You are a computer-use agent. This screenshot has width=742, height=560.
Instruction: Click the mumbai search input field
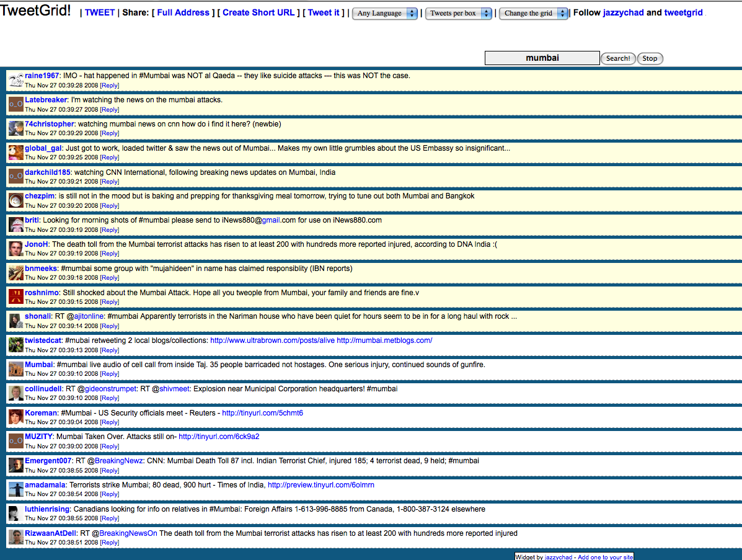pos(542,58)
